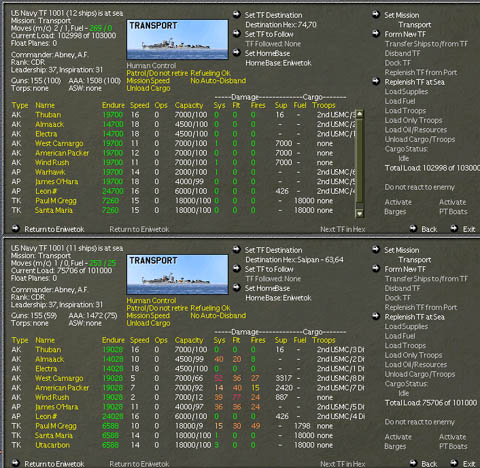Toggle Do not react to enemy, lower panel
This screenshot has width=480, height=468.
point(420,422)
